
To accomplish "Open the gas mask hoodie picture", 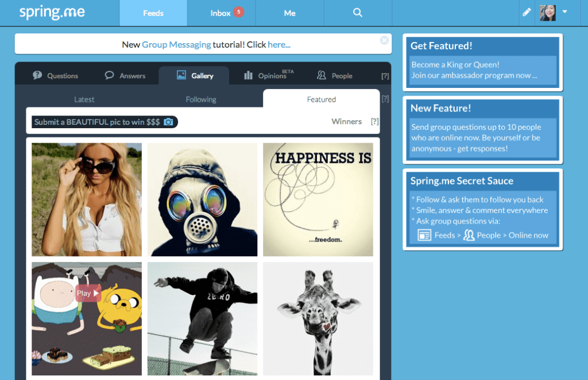I will pos(203,199).
